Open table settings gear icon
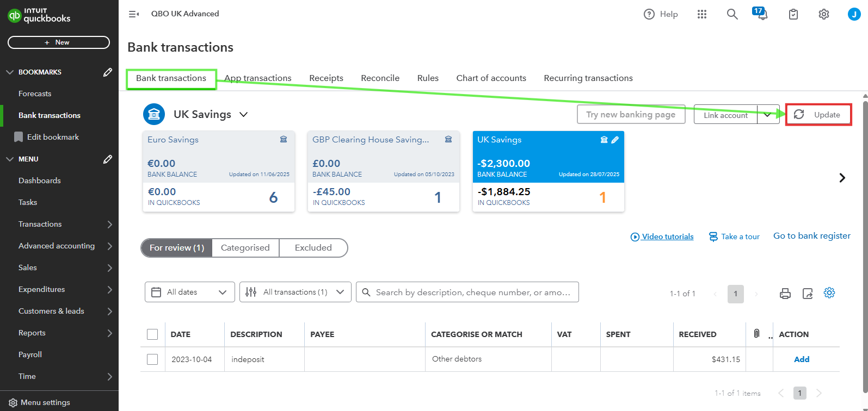 tap(829, 292)
